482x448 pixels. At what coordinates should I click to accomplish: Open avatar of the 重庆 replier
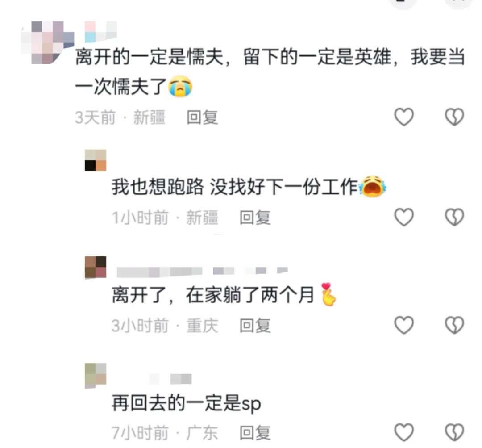96,268
